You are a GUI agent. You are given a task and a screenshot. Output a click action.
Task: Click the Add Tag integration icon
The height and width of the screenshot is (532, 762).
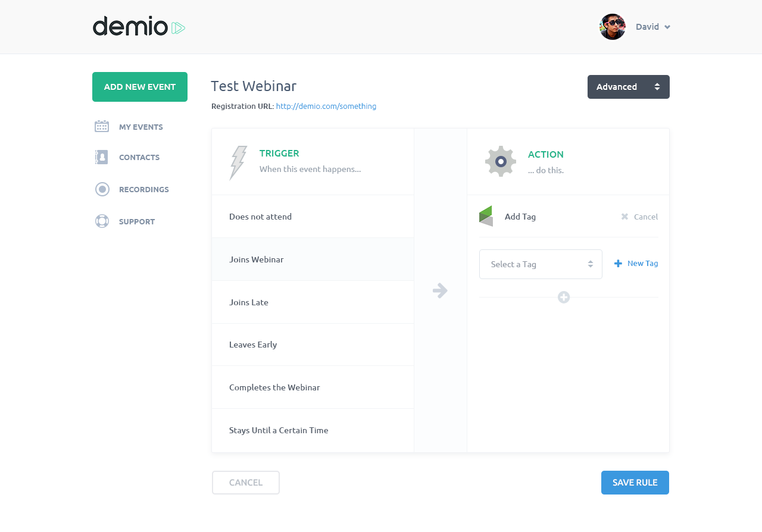pyautogui.click(x=486, y=216)
